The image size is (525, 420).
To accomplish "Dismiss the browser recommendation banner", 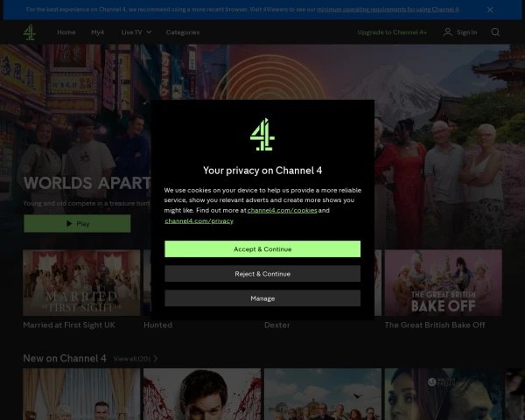I will pos(490,10).
